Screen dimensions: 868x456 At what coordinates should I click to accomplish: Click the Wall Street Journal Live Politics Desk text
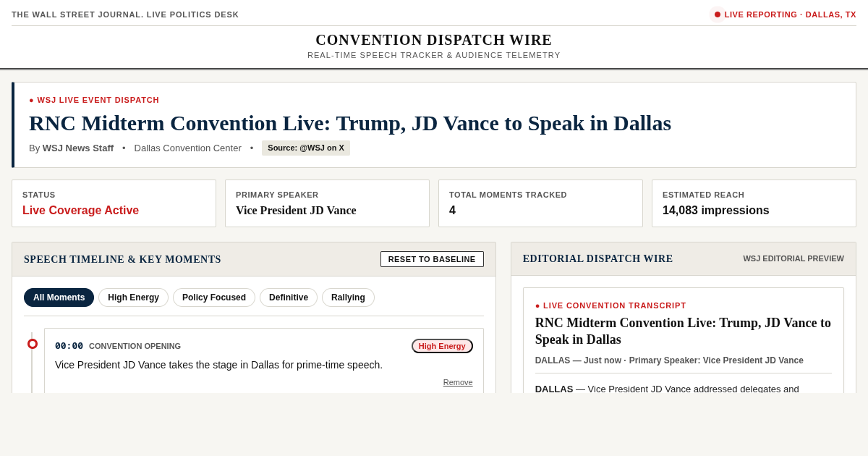point(125,14)
